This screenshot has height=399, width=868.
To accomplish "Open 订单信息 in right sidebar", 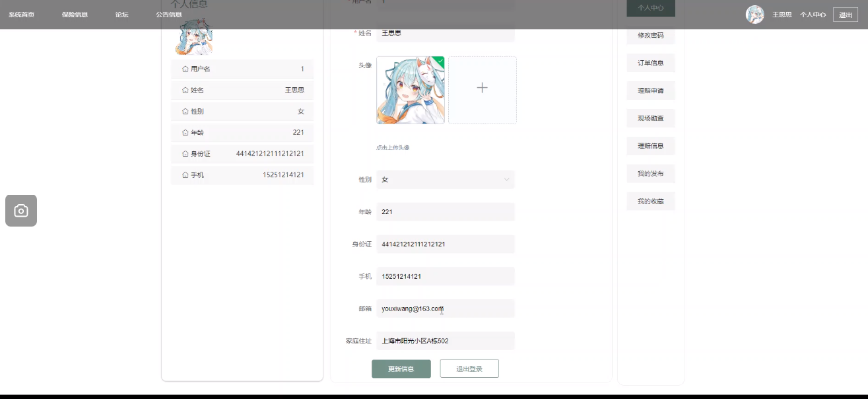I will 651,63.
